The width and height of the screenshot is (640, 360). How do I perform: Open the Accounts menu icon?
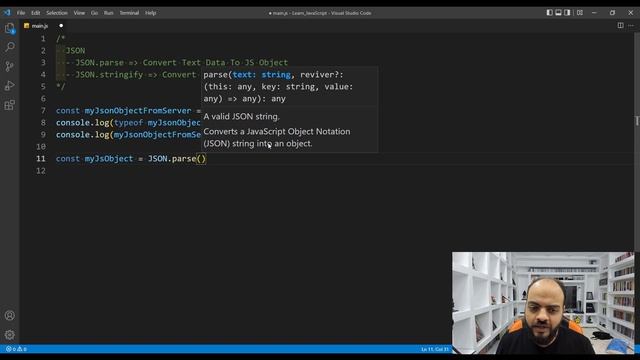coord(9,316)
